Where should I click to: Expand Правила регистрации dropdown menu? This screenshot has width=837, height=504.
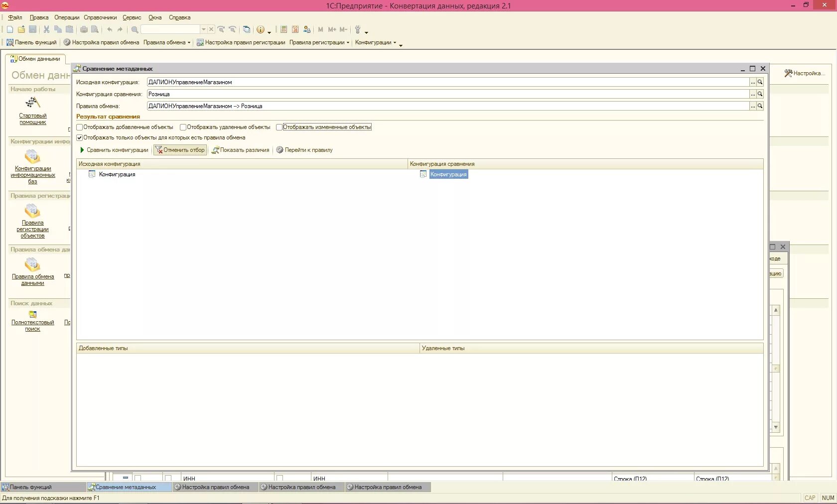click(319, 42)
